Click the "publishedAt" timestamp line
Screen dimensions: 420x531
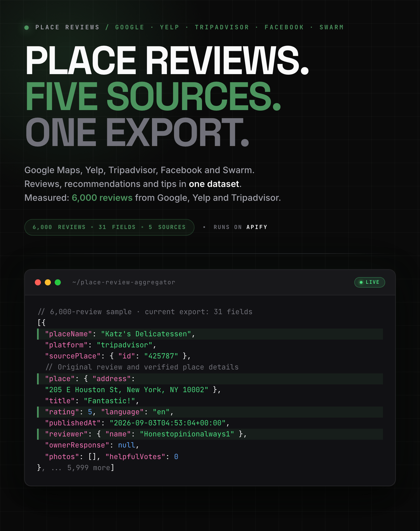click(137, 423)
